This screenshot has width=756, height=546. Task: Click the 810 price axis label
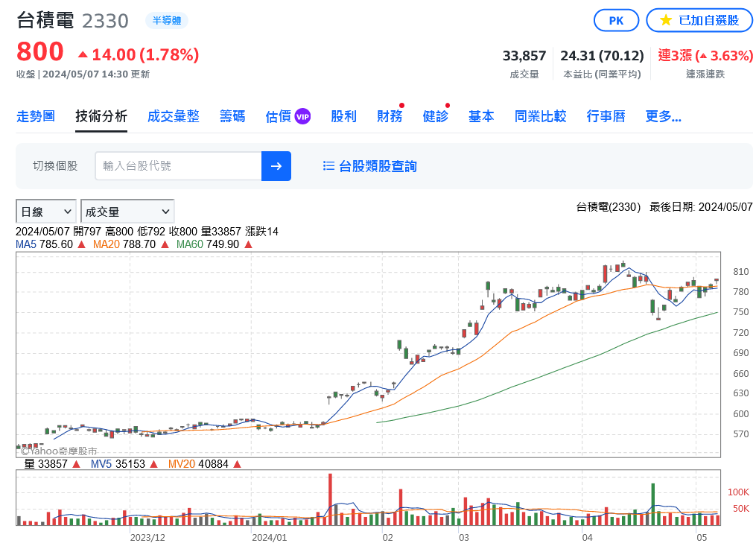point(740,272)
